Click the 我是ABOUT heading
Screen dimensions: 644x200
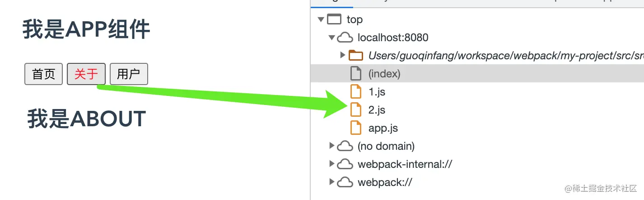(x=87, y=119)
